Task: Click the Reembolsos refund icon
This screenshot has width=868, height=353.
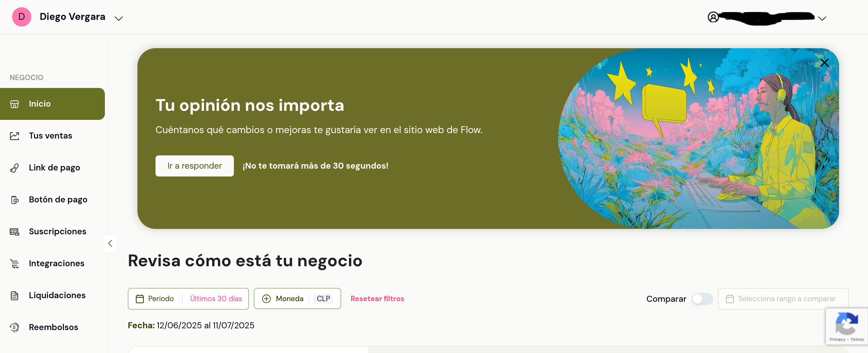Action: coord(14,327)
